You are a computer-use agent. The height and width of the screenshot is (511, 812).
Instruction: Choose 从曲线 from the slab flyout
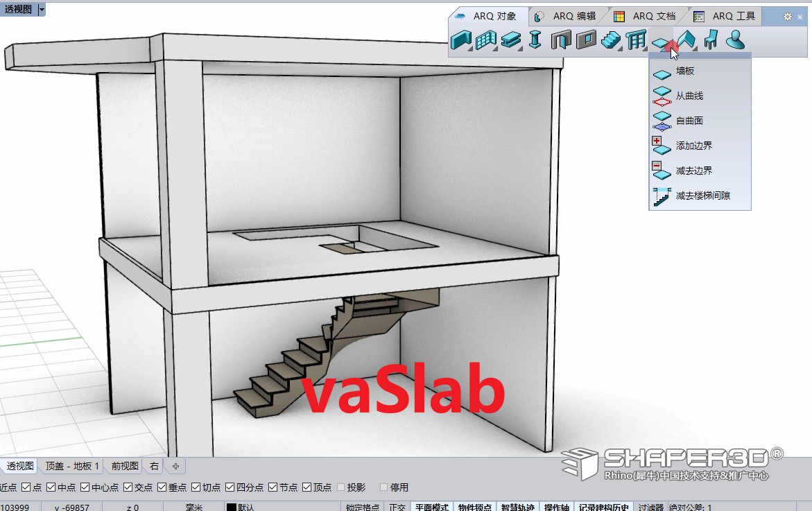pos(700,96)
